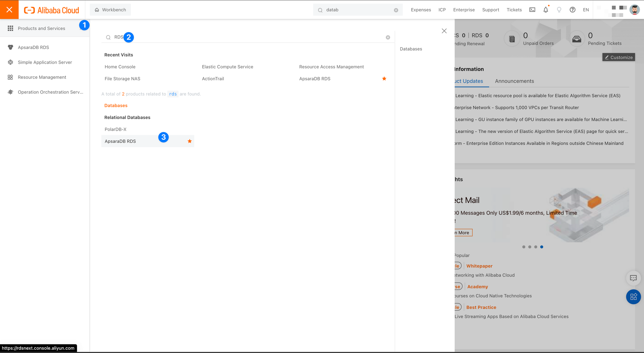This screenshot has width=644, height=353.
Task: Toggle star on ApsaraDB RDS recent visit
Action: (x=384, y=79)
